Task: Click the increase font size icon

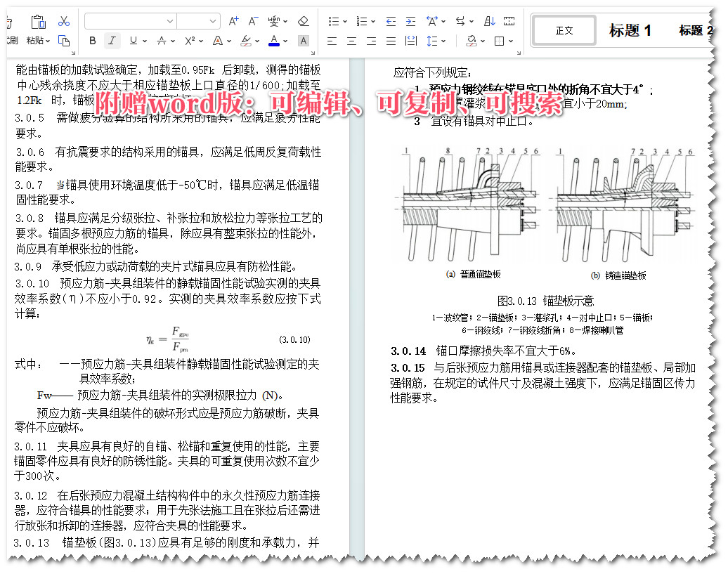Action: [234, 20]
